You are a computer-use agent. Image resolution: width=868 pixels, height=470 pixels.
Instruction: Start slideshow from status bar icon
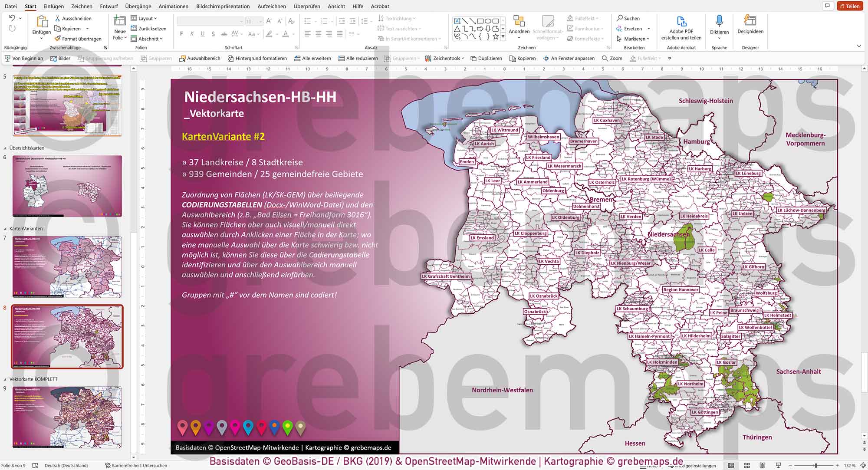click(x=778, y=465)
